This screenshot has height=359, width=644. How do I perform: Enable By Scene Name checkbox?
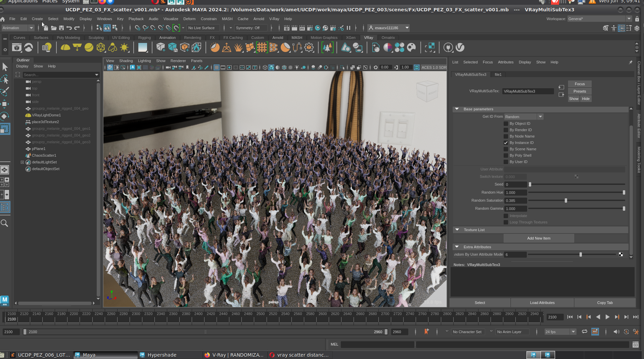tap(506, 149)
